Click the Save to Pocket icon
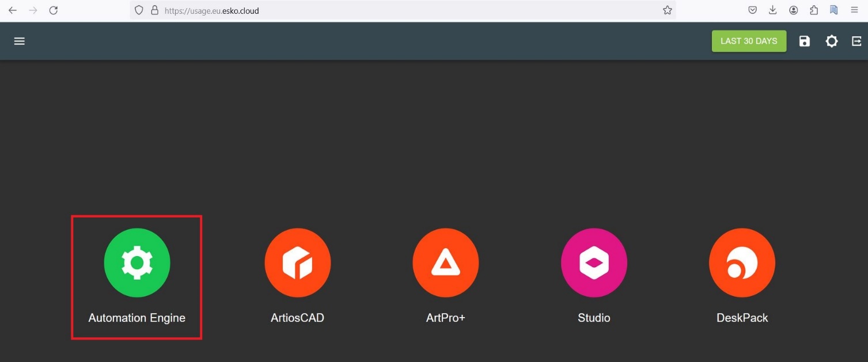Image resolution: width=868 pixels, height=362 pixels. pyautogui.click(x=752, y=10)
